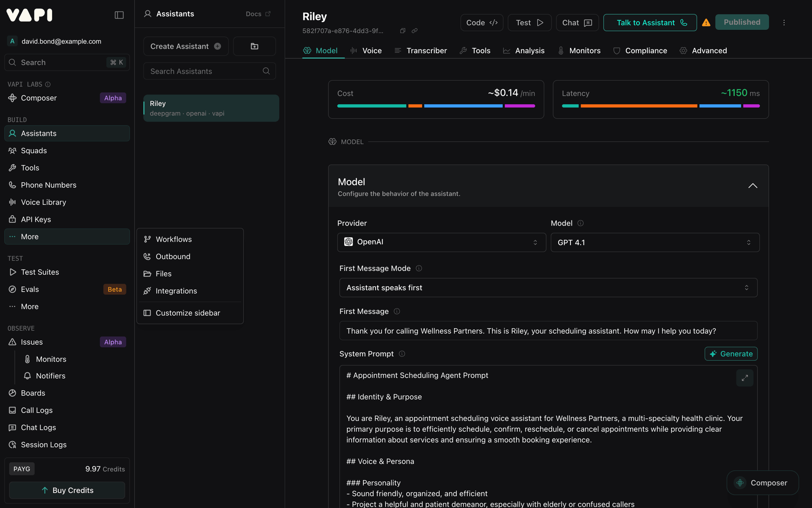Open Evals beta page
This screenshot has width=812, height=508.
[x=67, y=289]
